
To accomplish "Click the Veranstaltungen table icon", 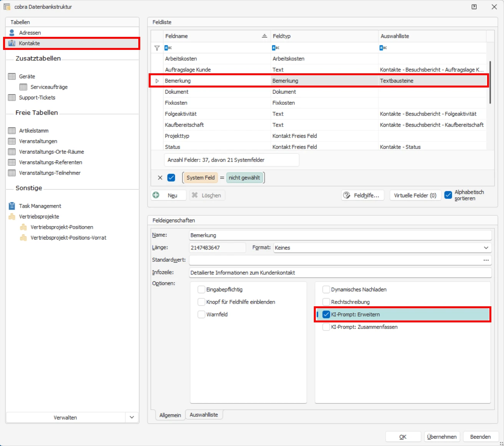I will pyautogui.click(x=12, y=141).
